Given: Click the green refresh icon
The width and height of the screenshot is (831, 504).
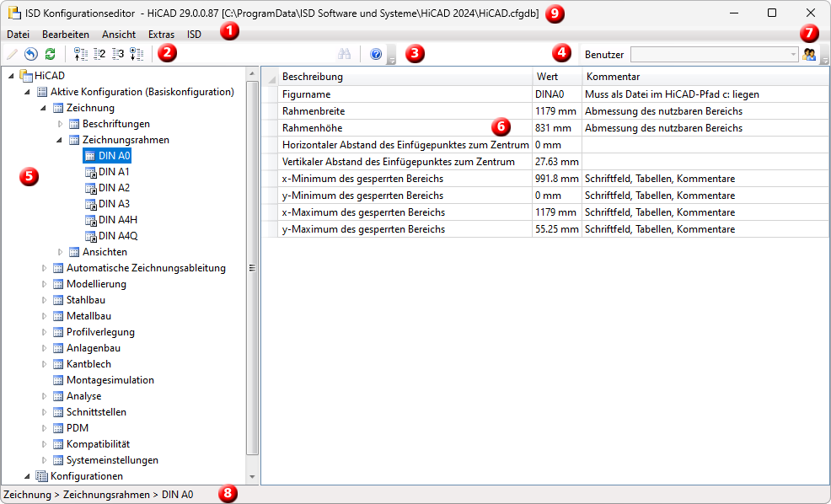Looking at the screenshot, I should pos(51,54).
